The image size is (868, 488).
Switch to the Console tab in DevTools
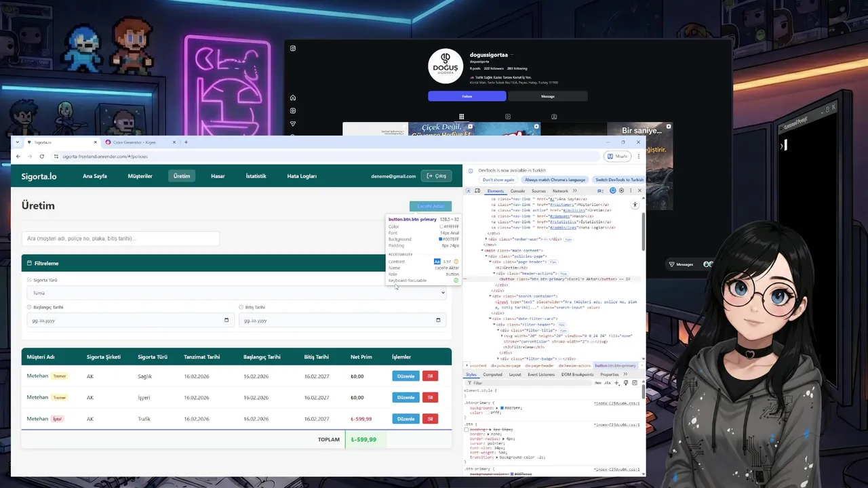(517, 191)
